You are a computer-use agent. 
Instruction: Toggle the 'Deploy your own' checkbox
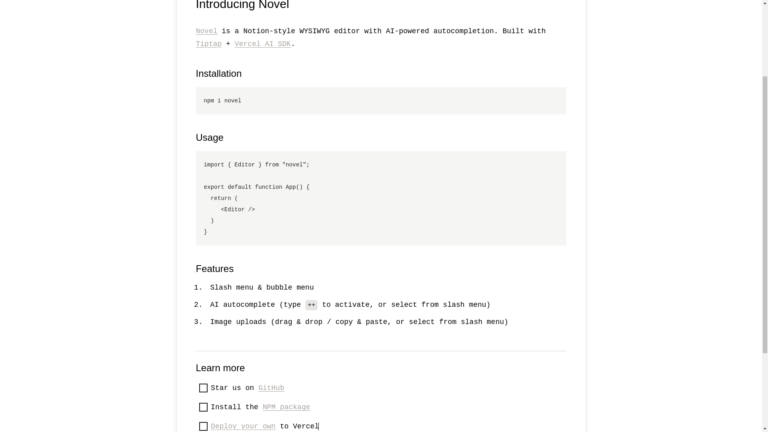tap(203, 426)
